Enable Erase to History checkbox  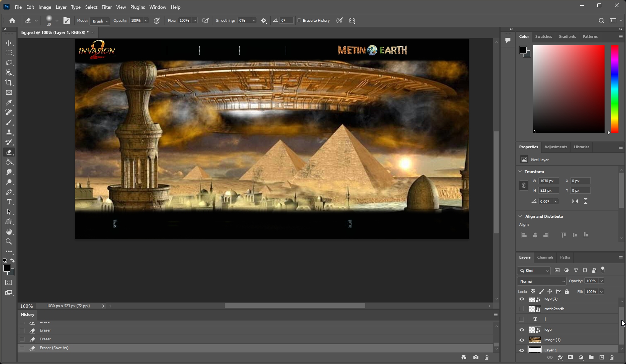[299, 21]
